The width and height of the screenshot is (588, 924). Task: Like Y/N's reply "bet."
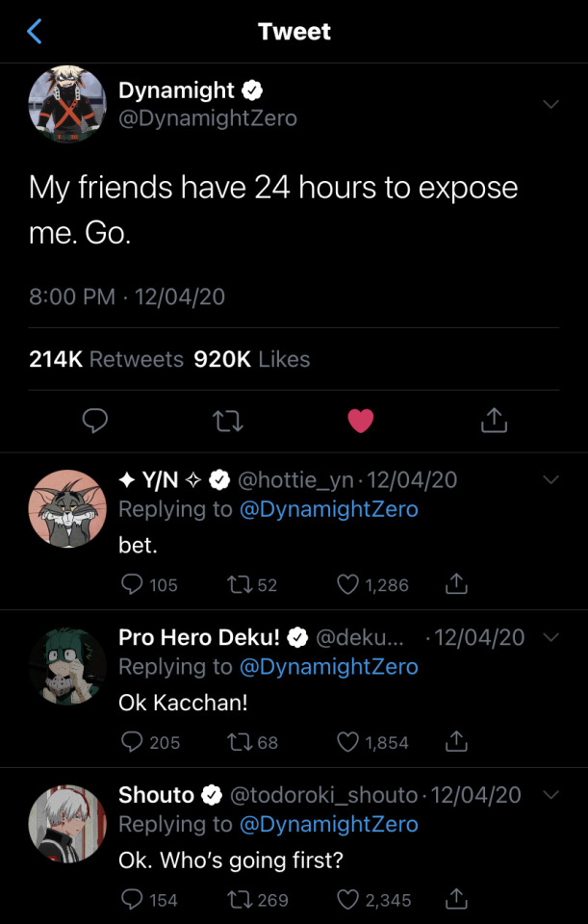click(x=347, y=584)
